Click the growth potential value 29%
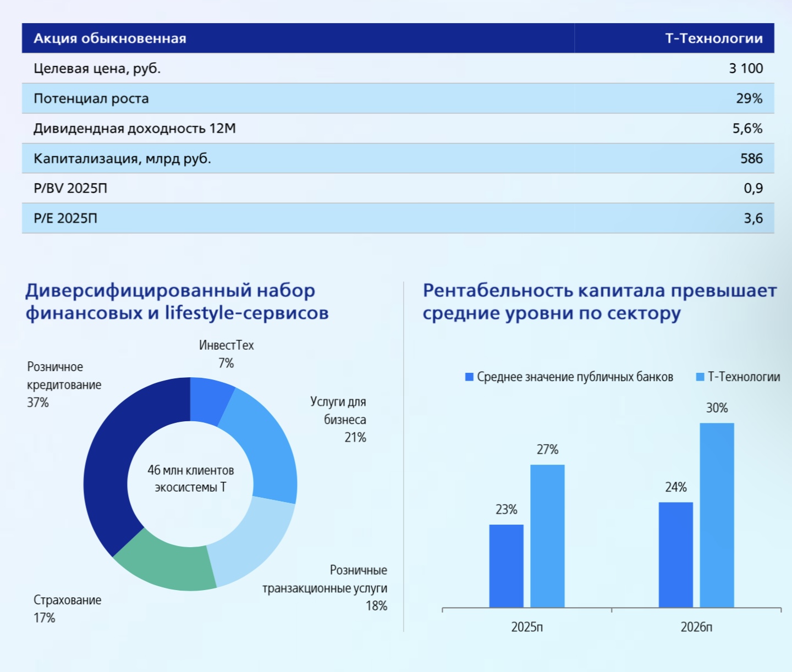This screenshot has height=672, width=792. tap(749, 98)
